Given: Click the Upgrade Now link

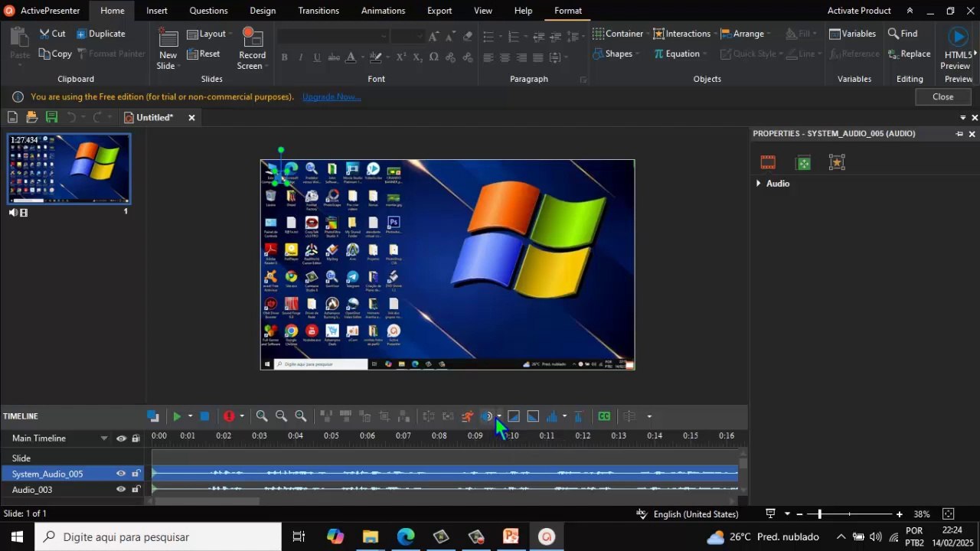Looking at the screenshot, I should click(332, 97).
